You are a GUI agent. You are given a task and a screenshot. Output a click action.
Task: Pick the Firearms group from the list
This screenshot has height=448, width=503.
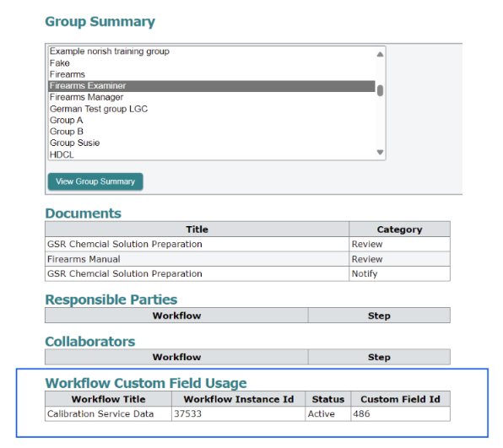(x=212, y=74)
